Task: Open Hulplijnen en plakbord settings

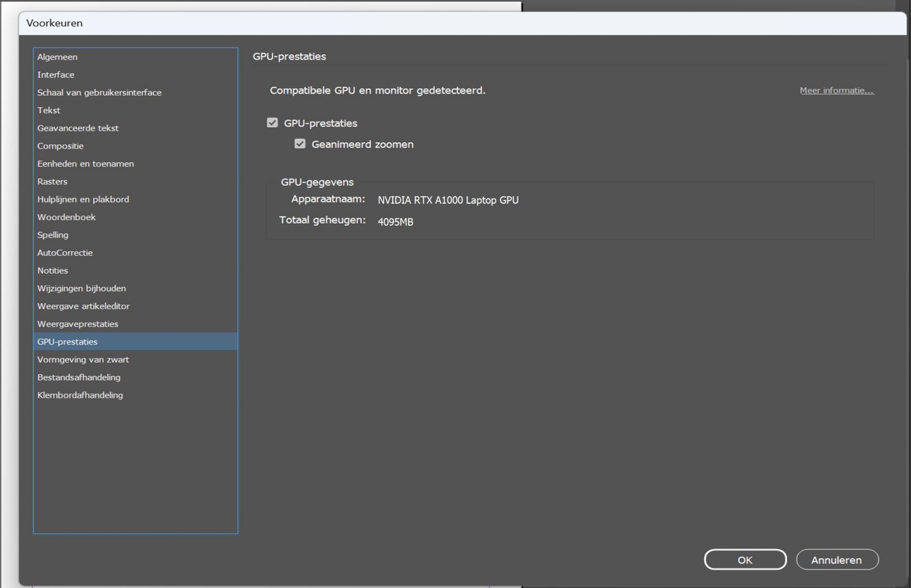Action: coord(83,199)
